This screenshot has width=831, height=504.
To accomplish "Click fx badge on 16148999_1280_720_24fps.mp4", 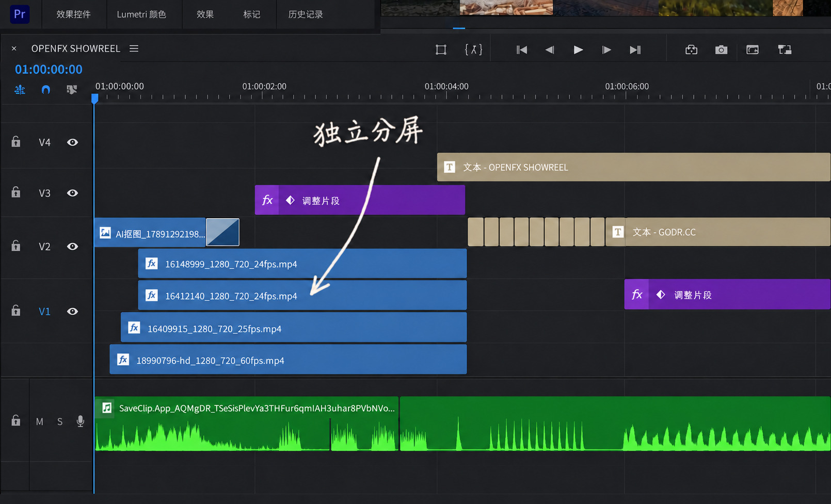I will [x=151, y=264].
